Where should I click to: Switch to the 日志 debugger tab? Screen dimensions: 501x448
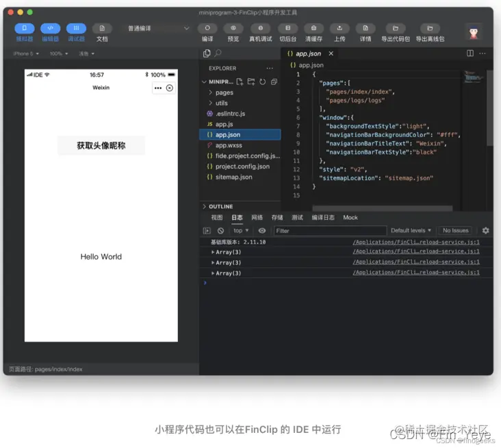pyautogui.click(x=237, y=217)
